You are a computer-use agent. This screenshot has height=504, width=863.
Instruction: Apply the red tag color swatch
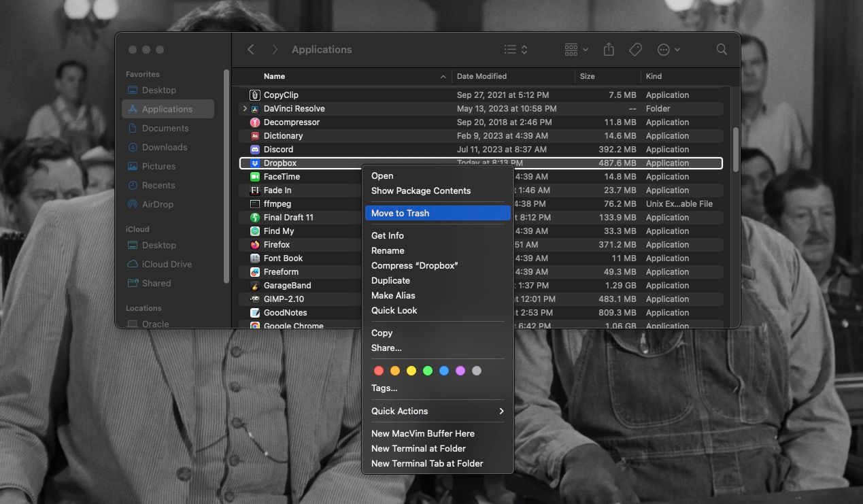(x=379, y=371)
